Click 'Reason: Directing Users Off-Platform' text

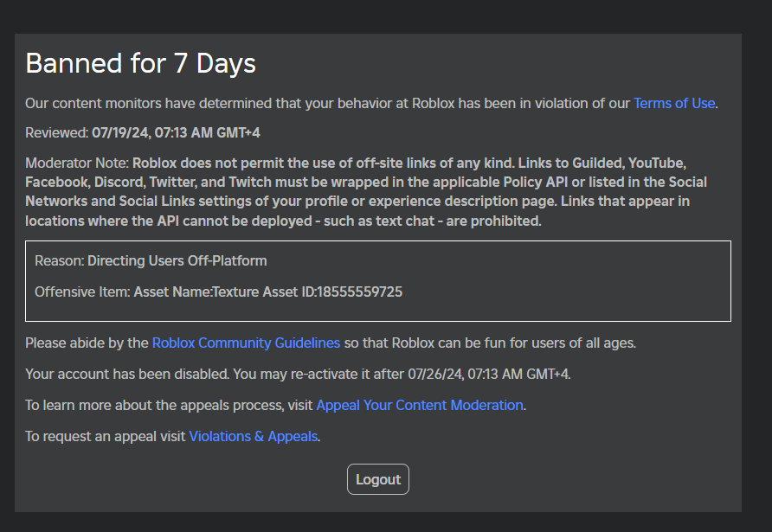tap(151, 261)
